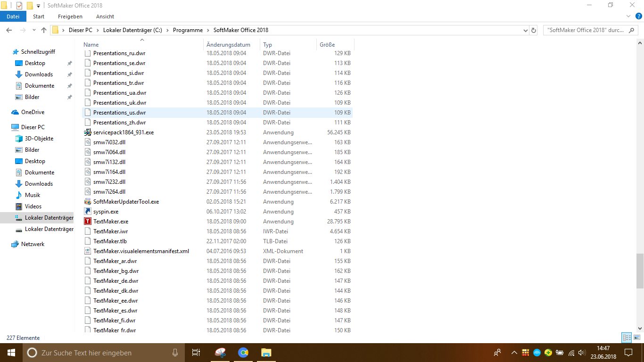Switch to large icons view in the status bar
This screenshot has width=644, height=362.
coord(637,337)
